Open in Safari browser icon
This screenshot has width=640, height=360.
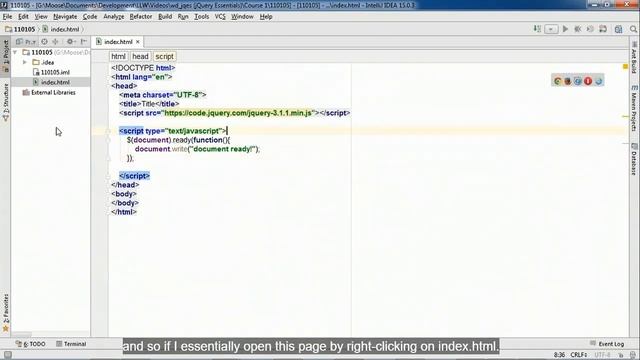(578, 81)
